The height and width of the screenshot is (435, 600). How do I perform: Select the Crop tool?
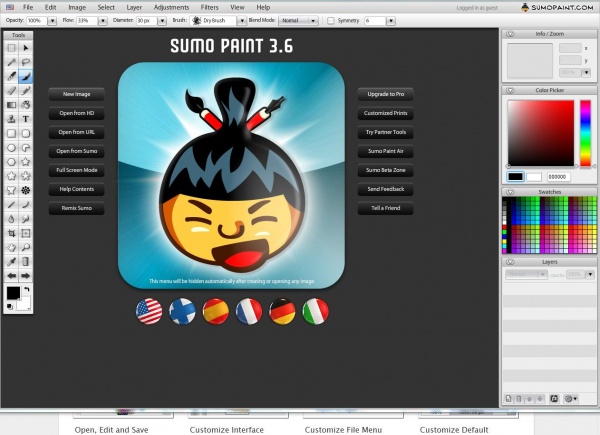pyautogui.click(x=11, y=233)
